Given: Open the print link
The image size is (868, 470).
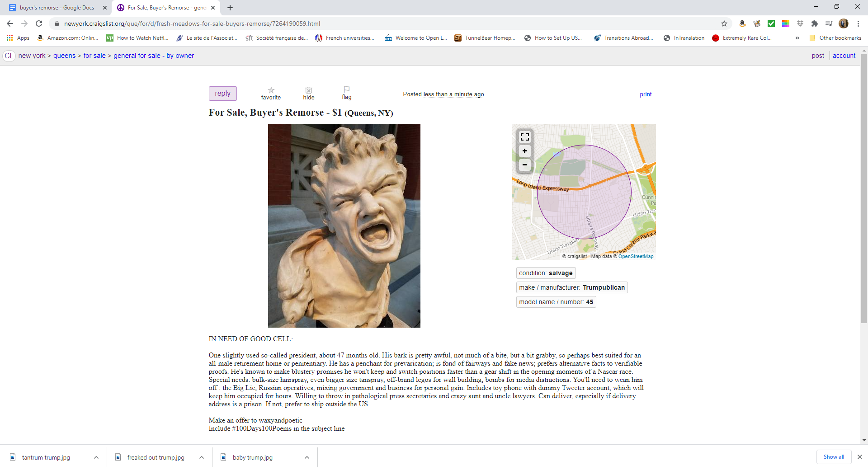Looking at the screenshot, I should (x=646, y=94).
